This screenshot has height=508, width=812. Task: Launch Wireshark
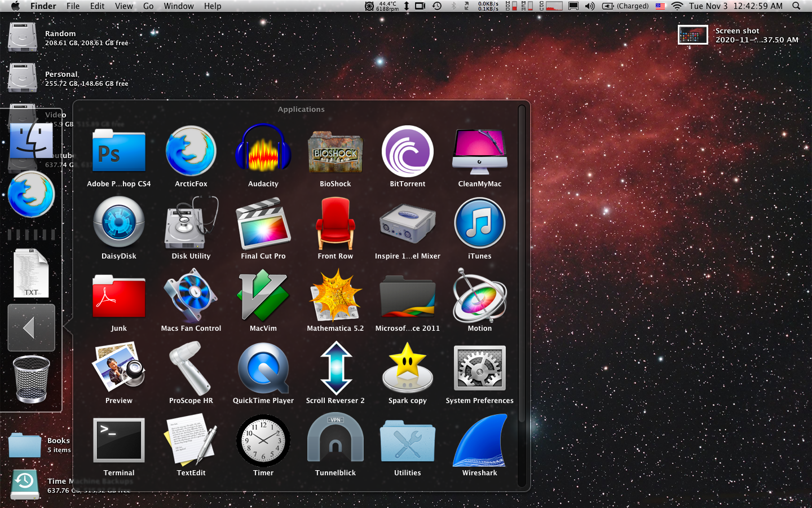480,440
